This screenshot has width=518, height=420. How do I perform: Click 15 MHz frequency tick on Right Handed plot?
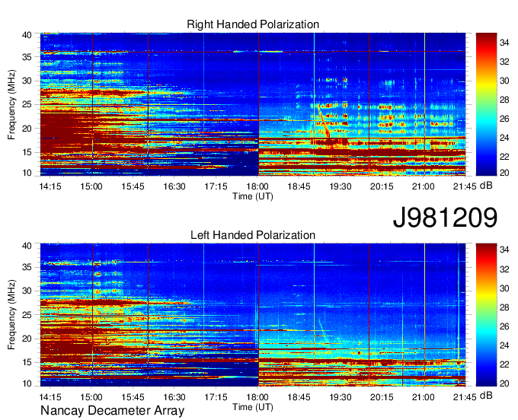(x=27, y=152)
